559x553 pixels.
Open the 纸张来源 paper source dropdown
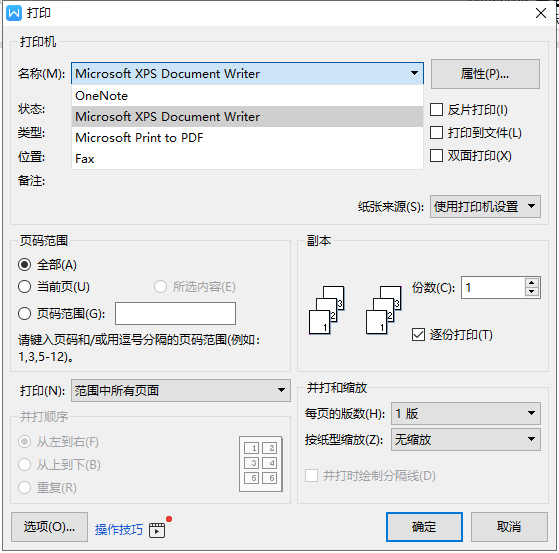485,206
